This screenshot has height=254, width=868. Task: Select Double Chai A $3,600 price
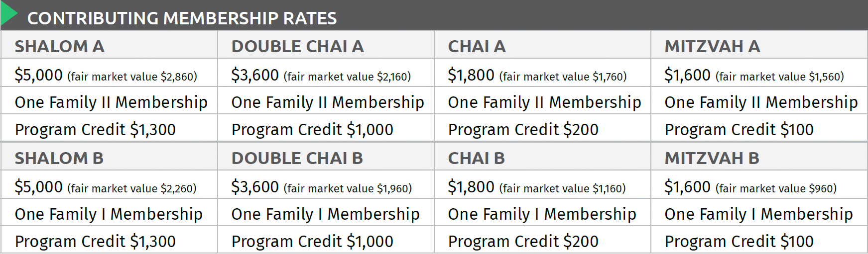[255, 75]
